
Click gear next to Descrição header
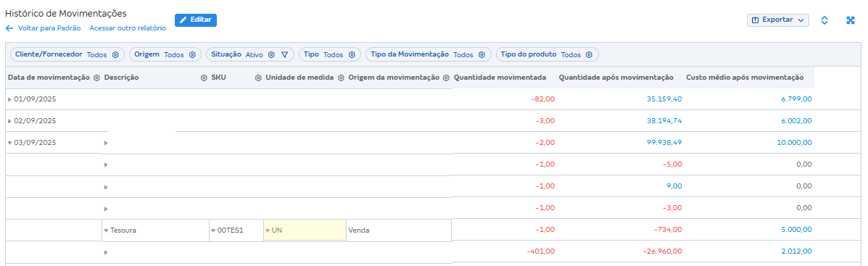(x=204, y=78)
